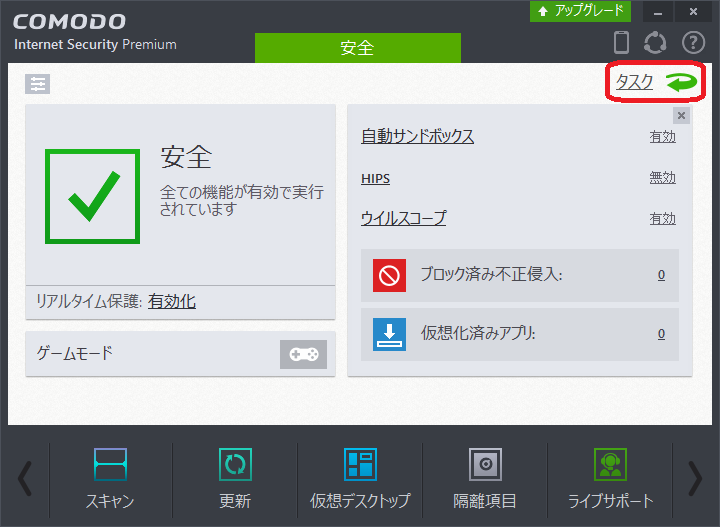The height and width of the screenshot is (527, 720).
Task: Click the 更新 update icon
Action: coord(235,465)
